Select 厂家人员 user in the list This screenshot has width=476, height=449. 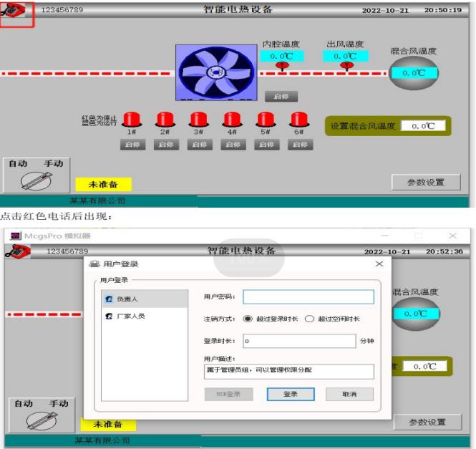click(145, 316)
